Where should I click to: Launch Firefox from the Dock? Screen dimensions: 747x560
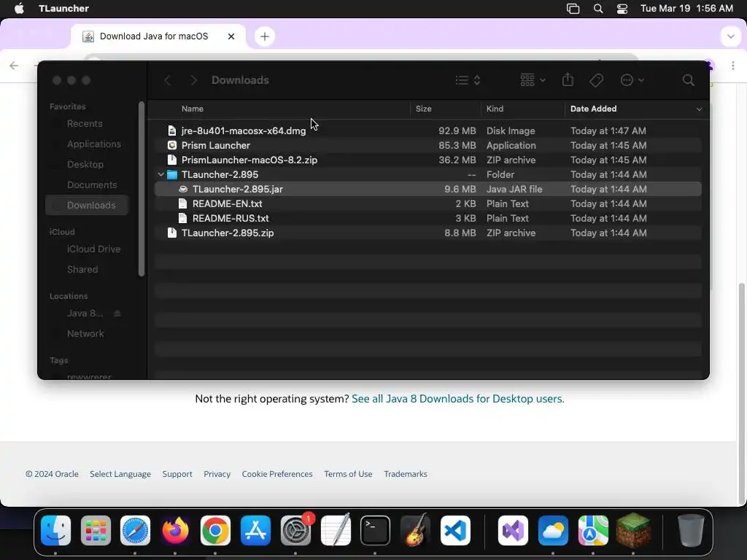[175, 530]
